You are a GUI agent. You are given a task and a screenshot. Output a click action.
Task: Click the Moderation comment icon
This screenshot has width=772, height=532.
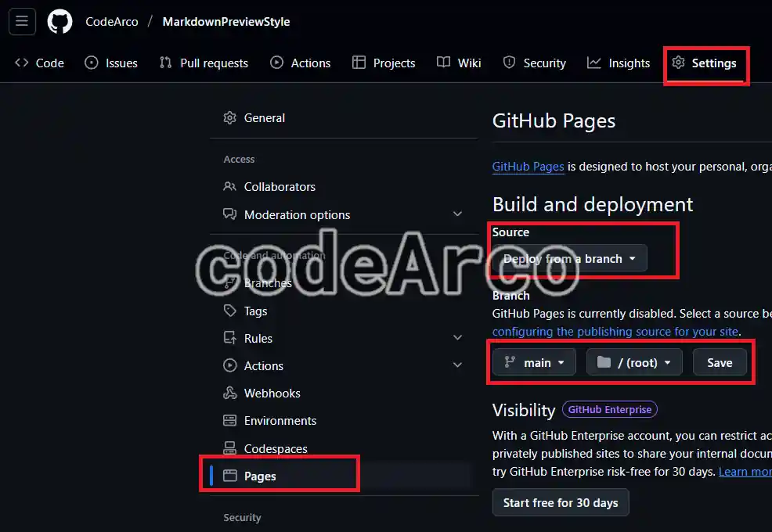pyautogui.click(x=230, y=214)
